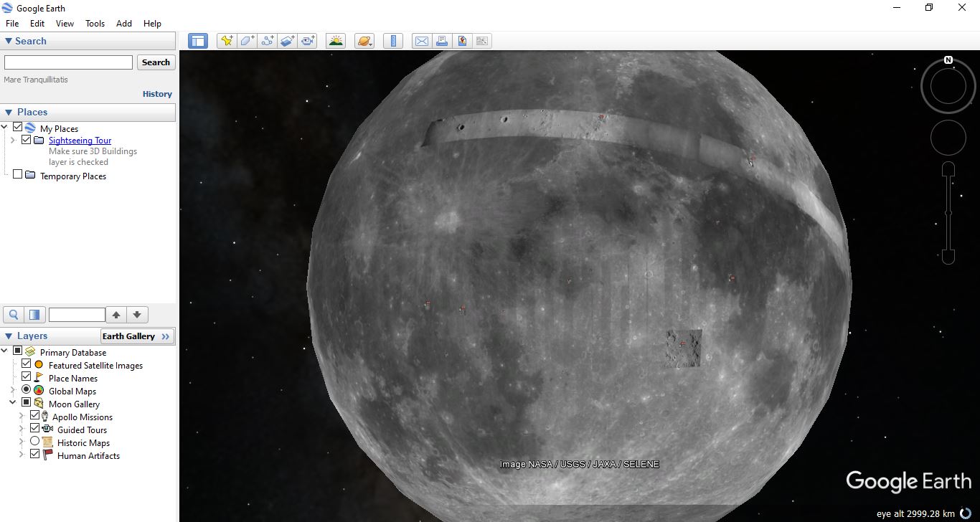Open the Help menu

pos(152,23)
